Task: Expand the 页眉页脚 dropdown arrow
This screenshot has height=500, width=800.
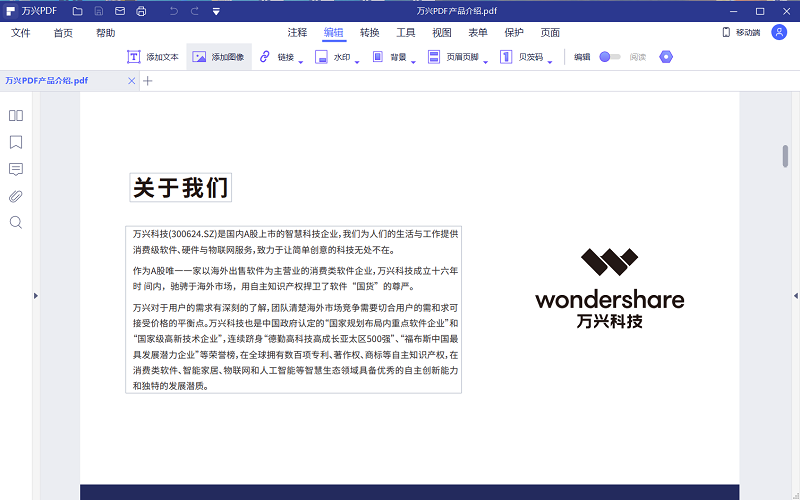Action: point(486,62)
